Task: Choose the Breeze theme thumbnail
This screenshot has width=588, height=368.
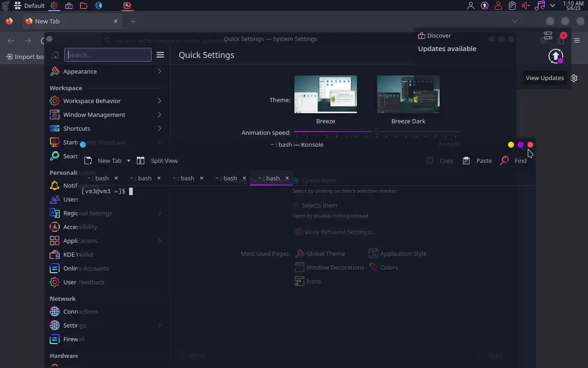Action: [x=326, y=94]
